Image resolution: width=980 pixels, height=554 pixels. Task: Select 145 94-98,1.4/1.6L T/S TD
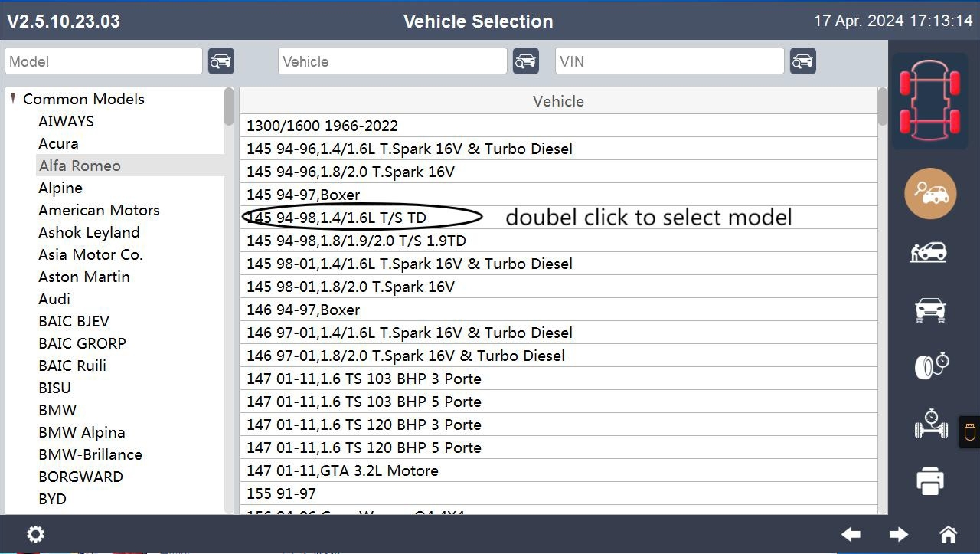(x=558, y=218)
